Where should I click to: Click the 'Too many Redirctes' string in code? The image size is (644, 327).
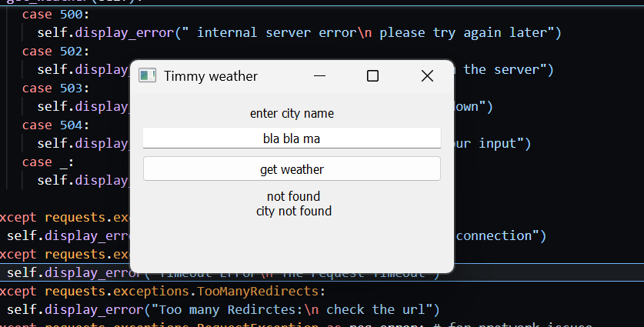[292, 310]
